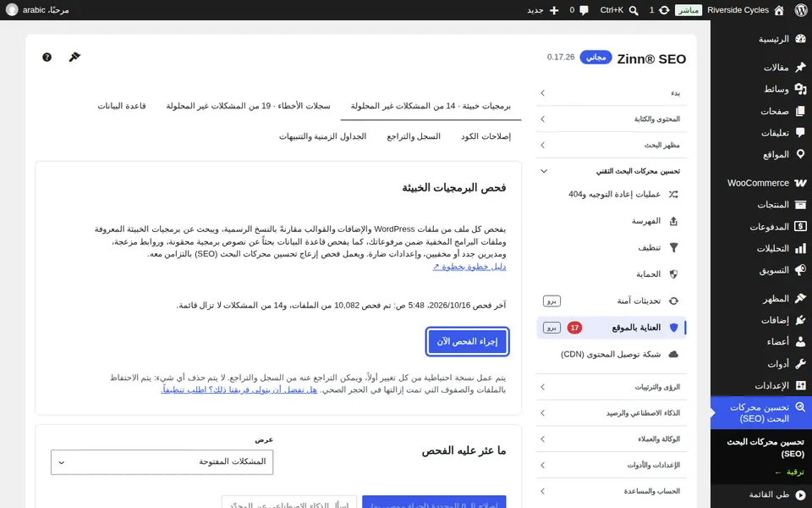Image resolution: width=812 pixels, height=508 pixels.
Task: Expand الرؤى والترتيبات section
Action: [612, 387]
